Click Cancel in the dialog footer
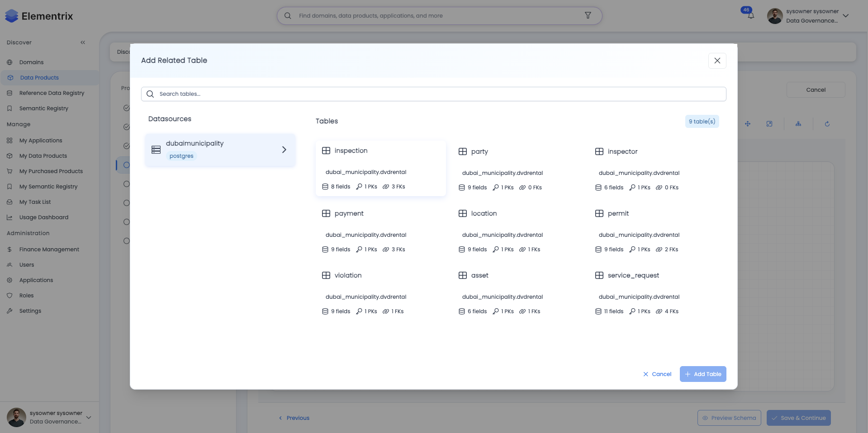 (x=657, y=374)
